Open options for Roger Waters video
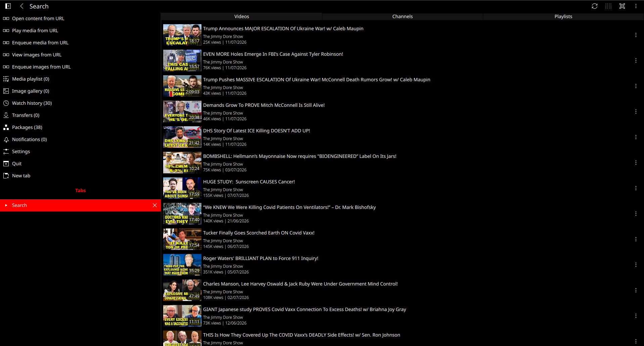The image size is (644, 346). point(636,265)
